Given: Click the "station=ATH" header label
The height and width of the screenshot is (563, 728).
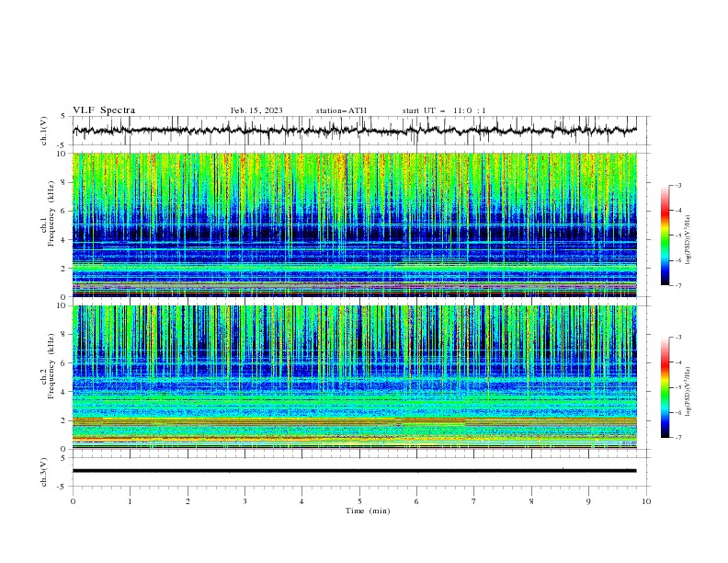Looking at the screenshot, I should [x=341, y=110].
